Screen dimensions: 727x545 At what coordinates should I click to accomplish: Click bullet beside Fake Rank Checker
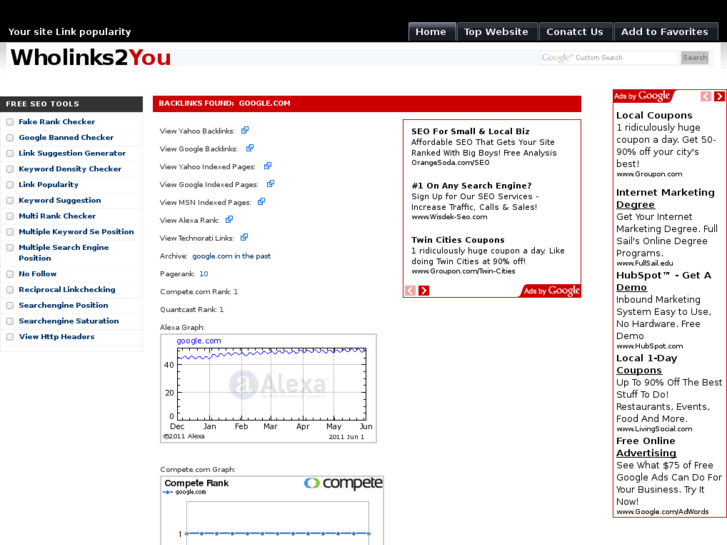10,122
